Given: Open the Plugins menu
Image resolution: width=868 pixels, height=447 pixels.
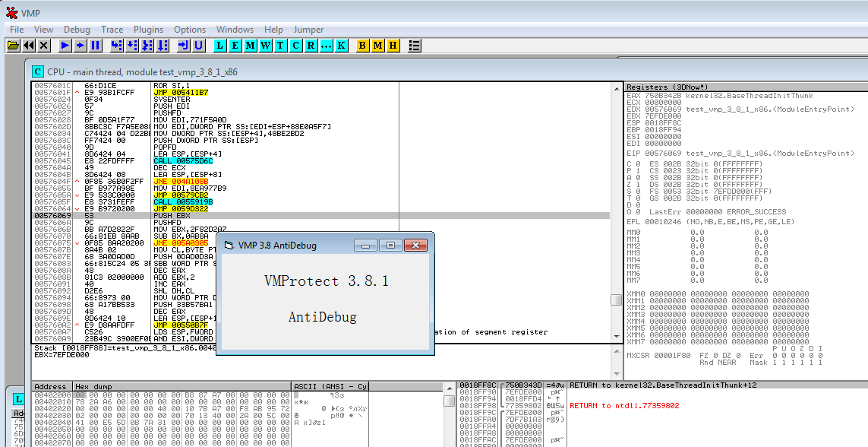Looking at the screenshot, I should coord(148,30).
